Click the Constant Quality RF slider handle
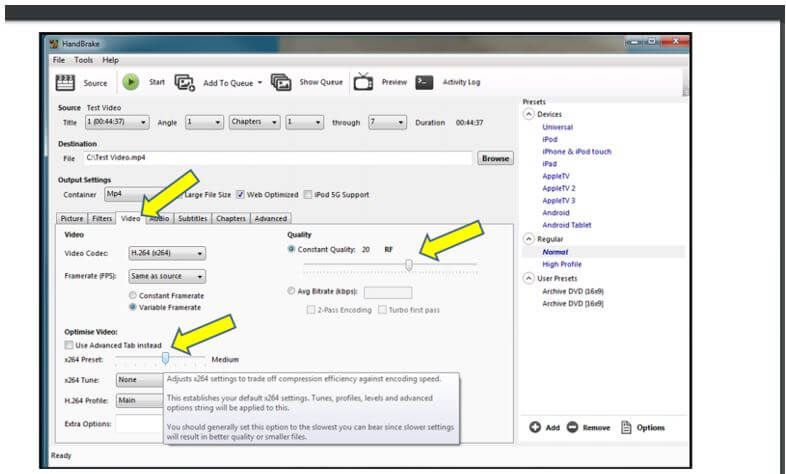This screenshot has height=474, width=786. point(409,265)
